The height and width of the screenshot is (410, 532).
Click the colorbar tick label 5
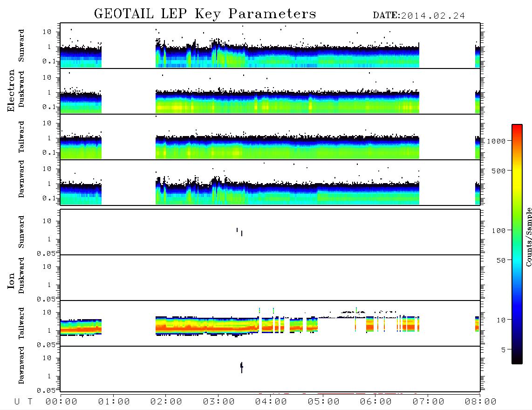[504, 349]
